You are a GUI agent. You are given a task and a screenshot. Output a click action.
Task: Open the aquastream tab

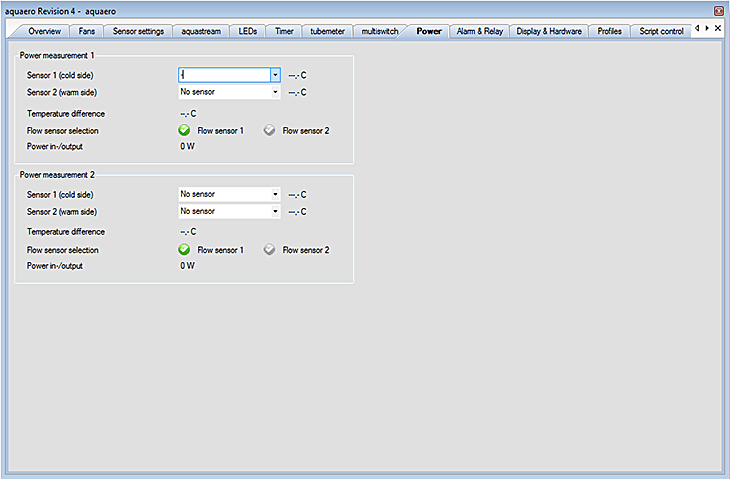[201, 31]
